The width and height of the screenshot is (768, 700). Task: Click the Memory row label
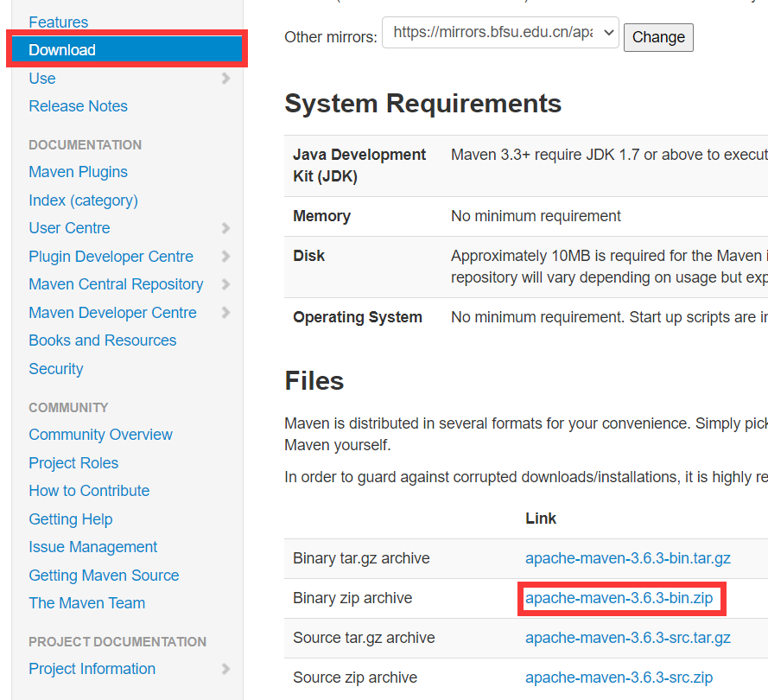[x=321, y=216]
